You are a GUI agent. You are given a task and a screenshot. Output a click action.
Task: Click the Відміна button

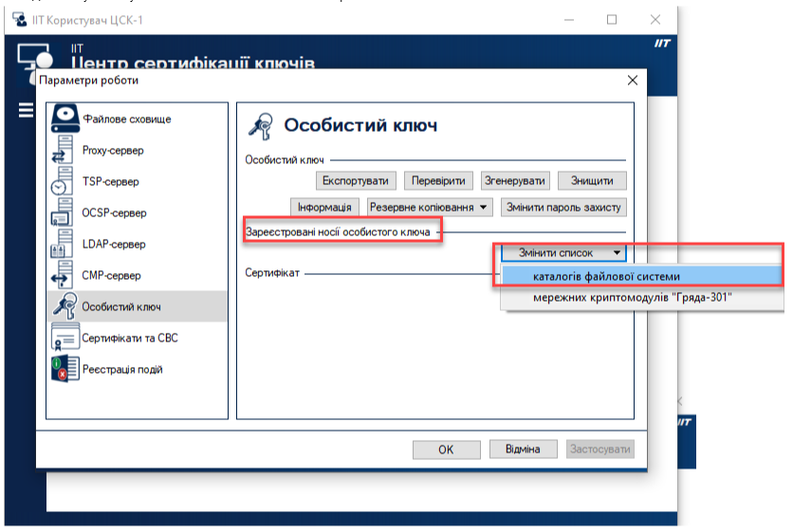(x=524, y=449)
